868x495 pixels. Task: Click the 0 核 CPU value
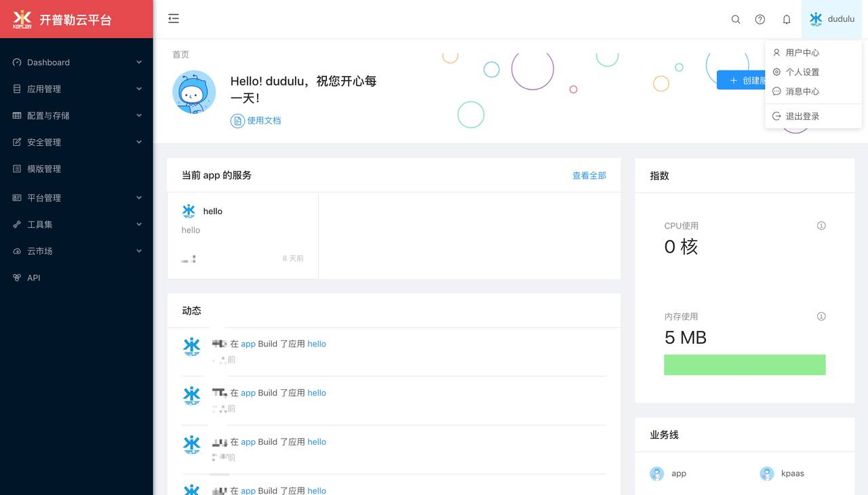681,247
